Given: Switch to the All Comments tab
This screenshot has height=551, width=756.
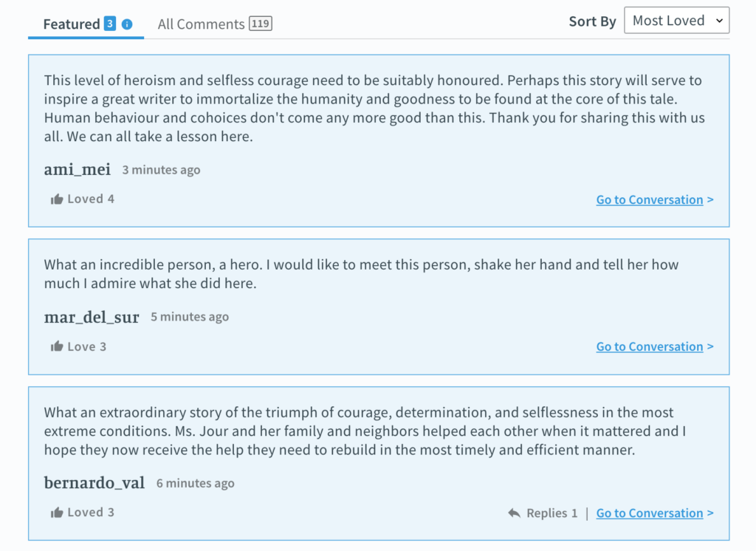Looking at the screenshot, I should pos(215,24).
